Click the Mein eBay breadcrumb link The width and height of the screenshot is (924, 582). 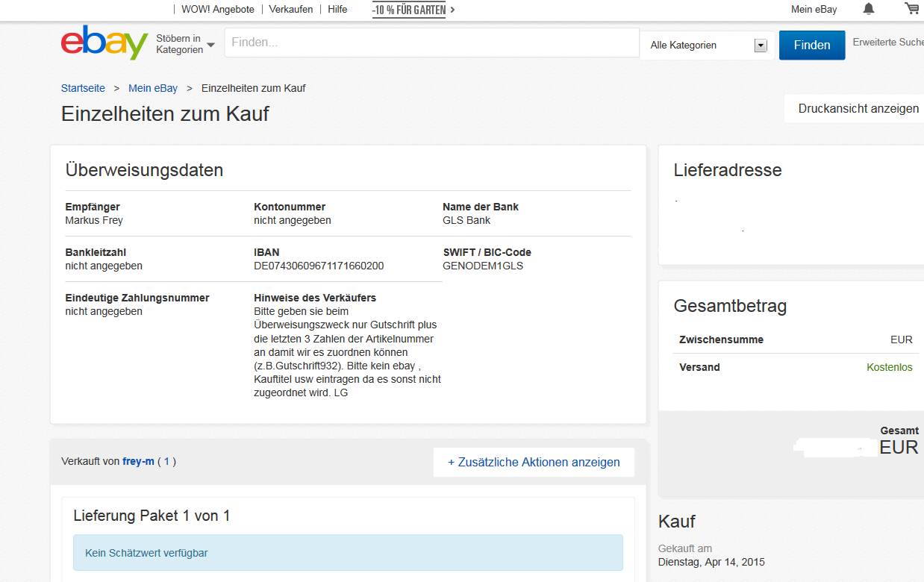coord(153,88)
